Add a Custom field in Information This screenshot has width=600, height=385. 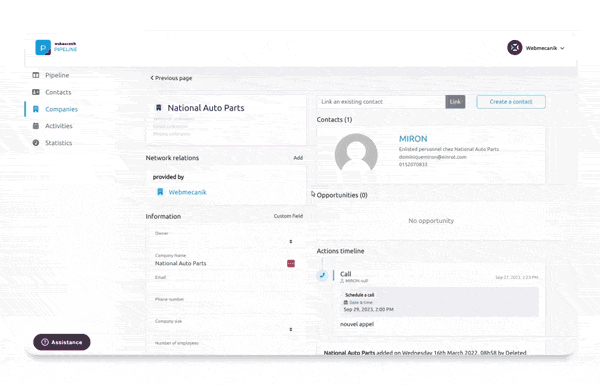pyautogui.click(x=288, y=216)
